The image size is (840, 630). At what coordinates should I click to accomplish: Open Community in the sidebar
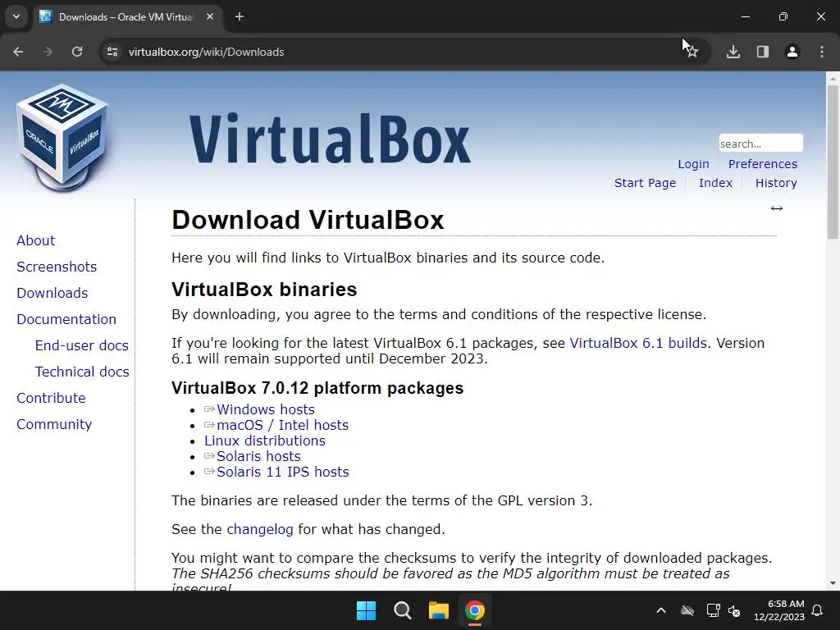click(54, 424)
